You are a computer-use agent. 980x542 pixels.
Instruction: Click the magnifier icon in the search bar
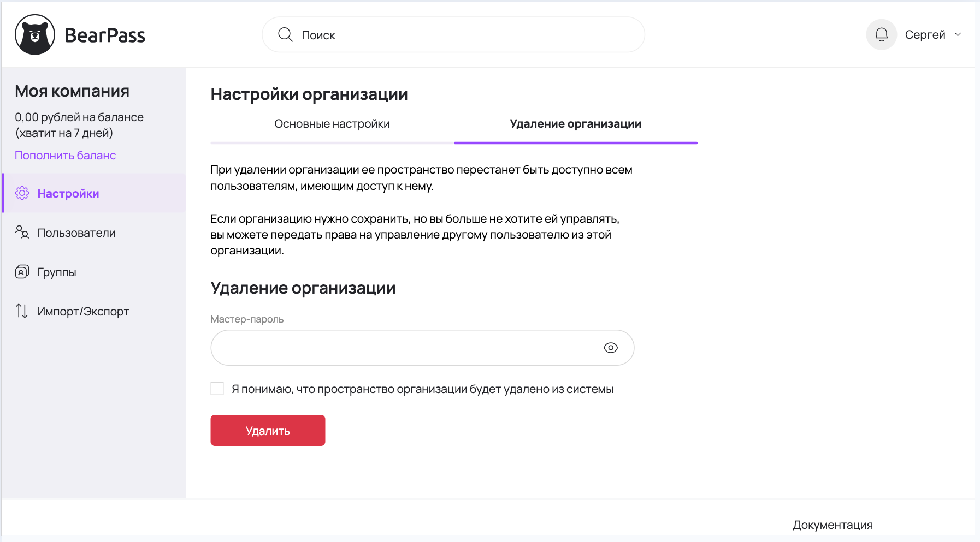(x=285, y=35)
